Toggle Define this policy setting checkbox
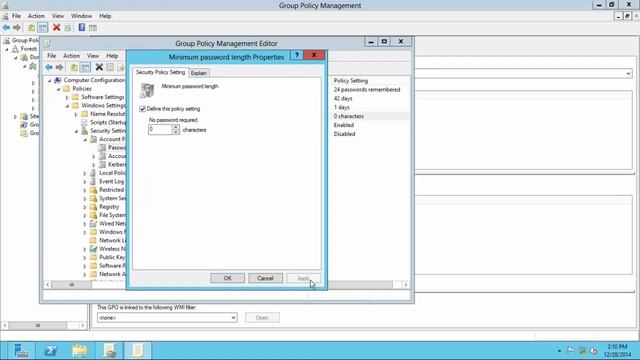Viewport: 640px width, 360px height. coord(142,109)
